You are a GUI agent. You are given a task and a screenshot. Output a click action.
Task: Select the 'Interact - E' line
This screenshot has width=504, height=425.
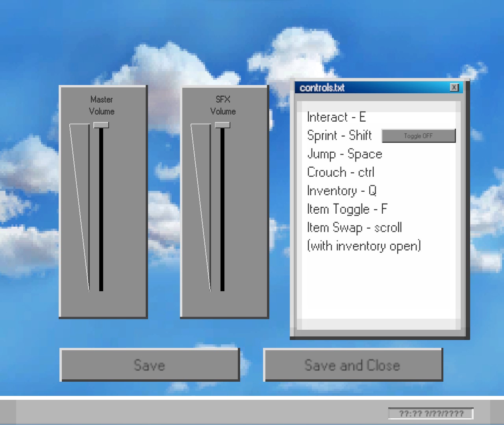tap(337, 117)
